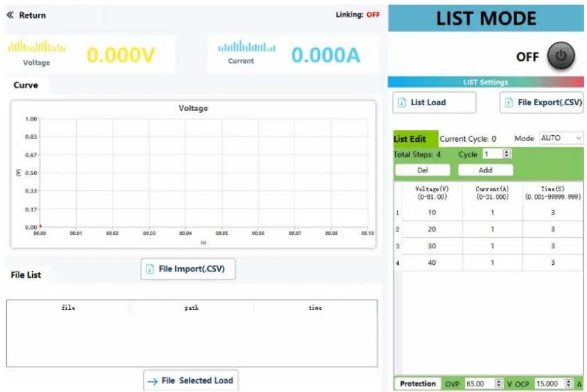Select time cell in row 3

tap(553, 246)
